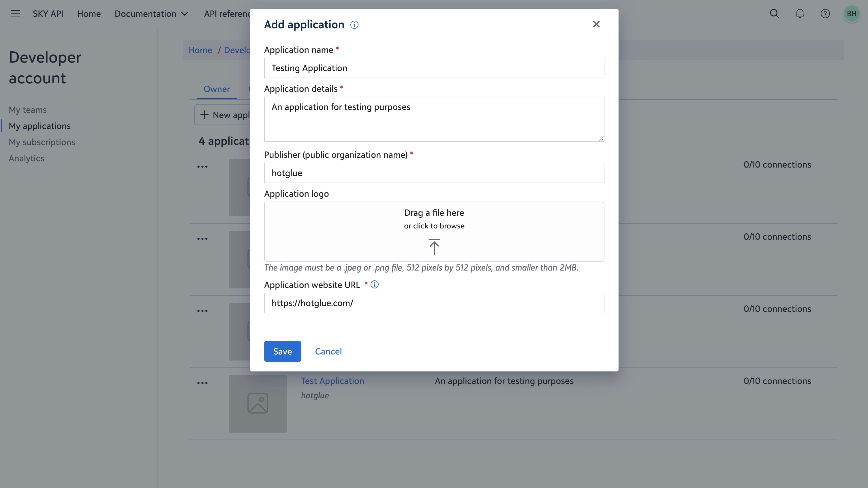Screen dimensions: 868x488
Task: Open the ellipsis menu for Test Application row
Action: point(202,383)
